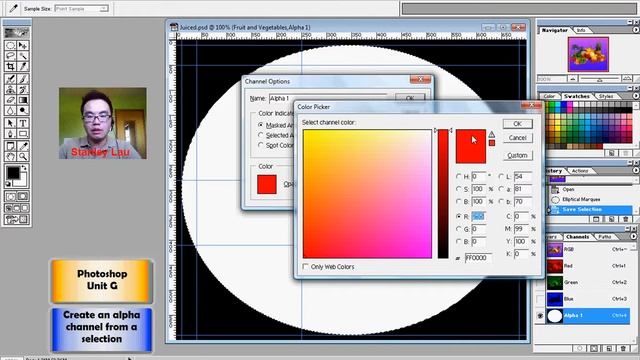Load channel as selection icon
Viewport: 640px width, 360px height.
point(580,349)
